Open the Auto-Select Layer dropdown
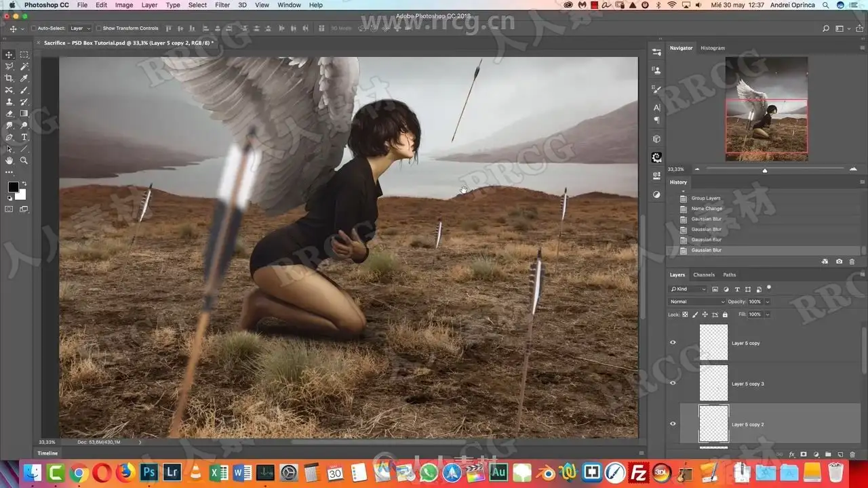The width and height of the screenshot is (868, 488). (x=80, y=28)
